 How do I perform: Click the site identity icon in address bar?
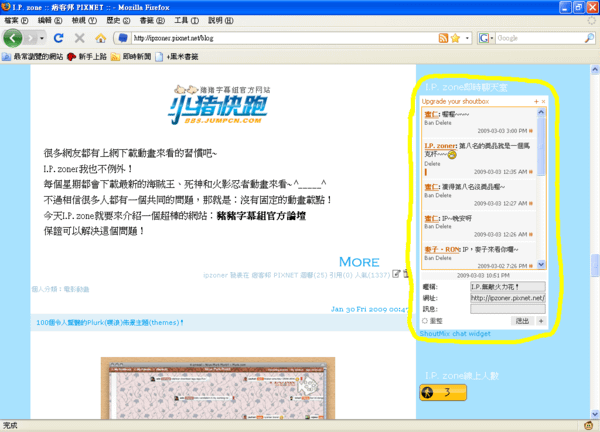123,38
